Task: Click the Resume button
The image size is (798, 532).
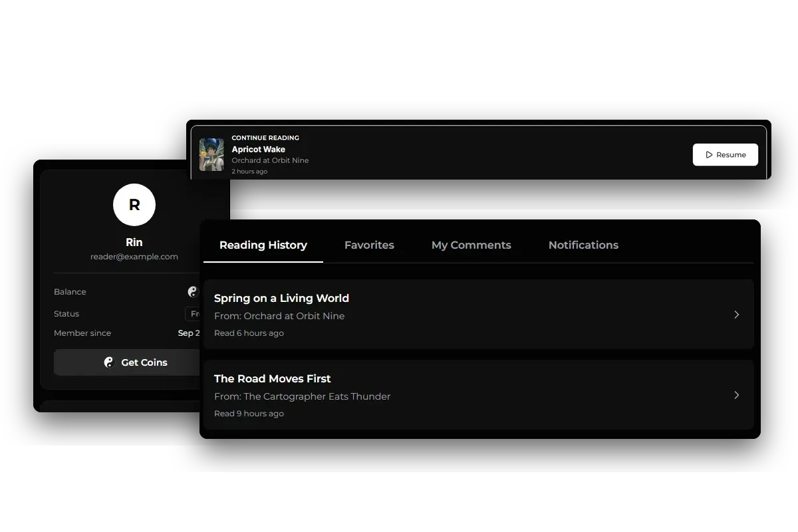Action: click(x=725, y=154)
